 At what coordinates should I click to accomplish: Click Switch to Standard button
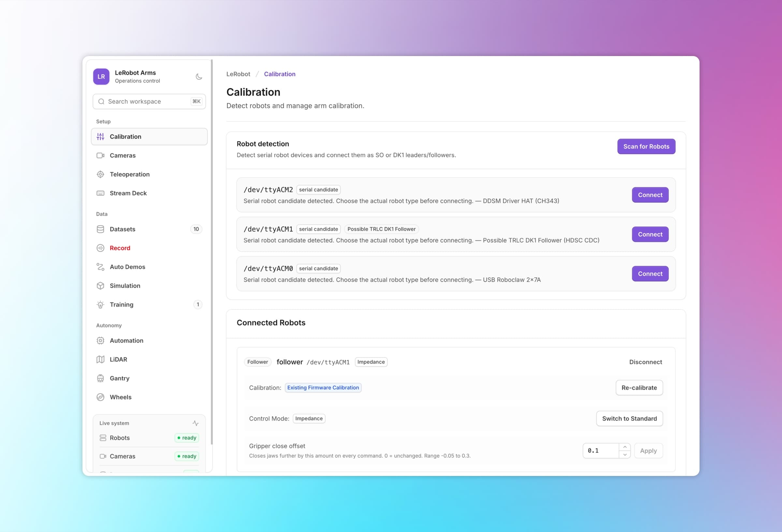629,419
